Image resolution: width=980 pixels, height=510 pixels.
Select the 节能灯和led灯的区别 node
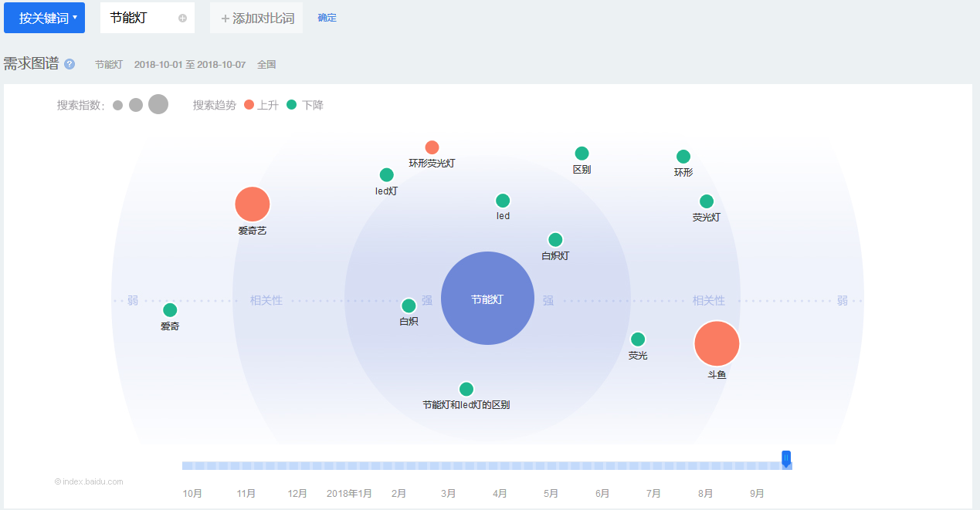[x=466, y=390]
